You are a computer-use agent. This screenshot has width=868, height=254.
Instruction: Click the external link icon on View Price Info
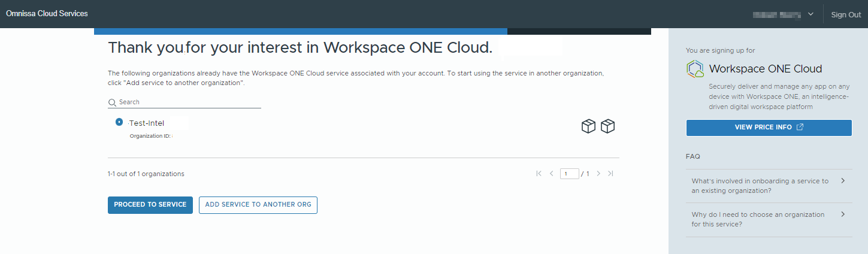(800, 128)
